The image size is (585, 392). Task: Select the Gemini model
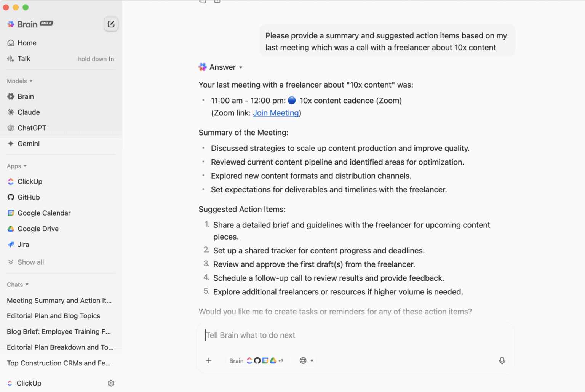click(29, 144)
